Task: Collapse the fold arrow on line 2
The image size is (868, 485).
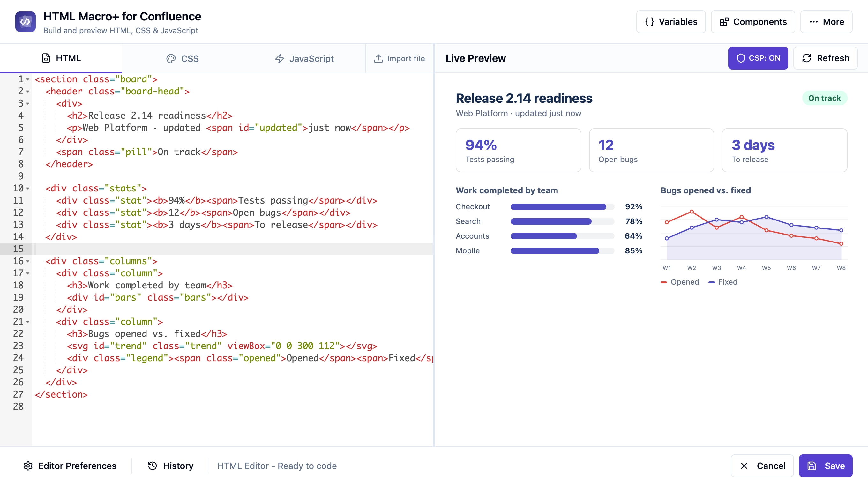Action: click(x=28, y=92)
